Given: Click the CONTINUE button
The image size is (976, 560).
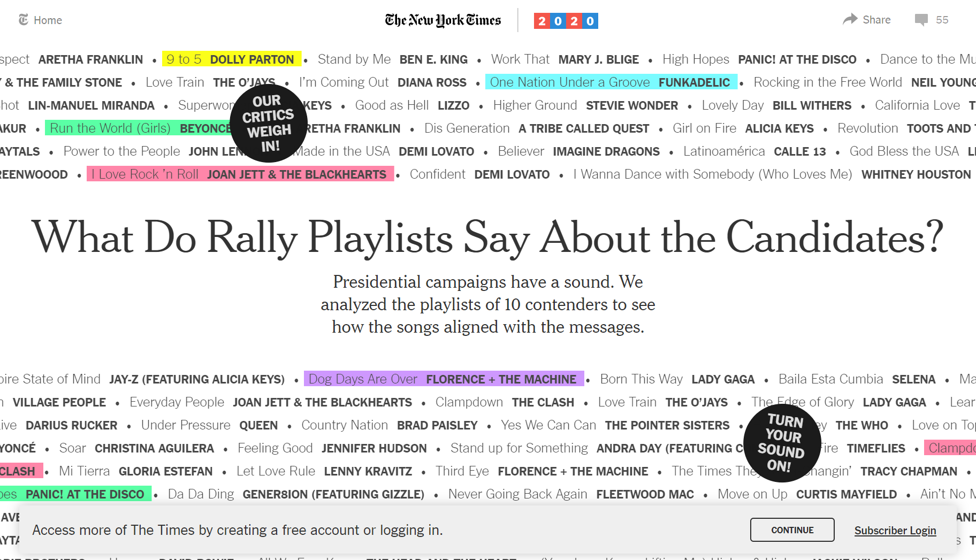Looking at the screenshot, I should pyautogui.click(x=792, y=530).
